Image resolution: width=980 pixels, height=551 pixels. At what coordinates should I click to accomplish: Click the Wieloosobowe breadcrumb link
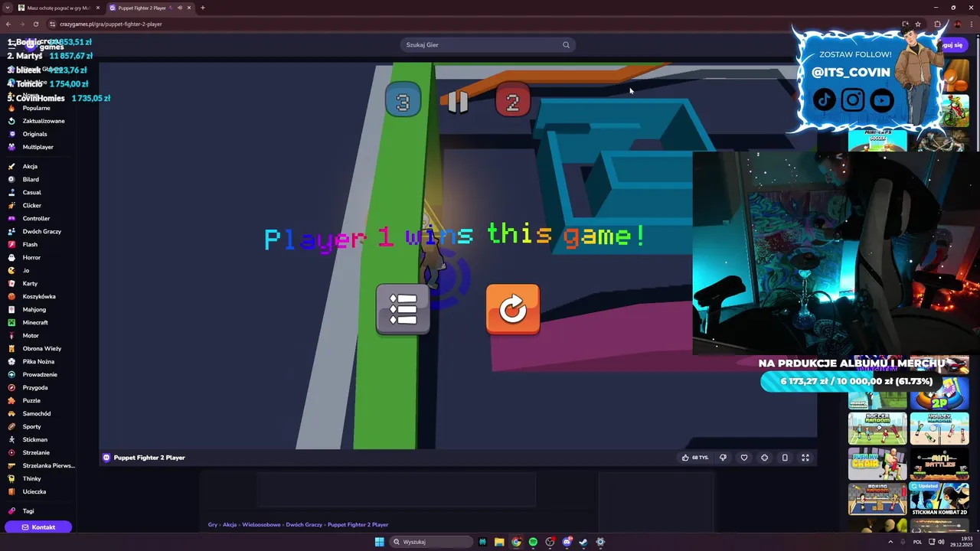click(x=261, y=525)
